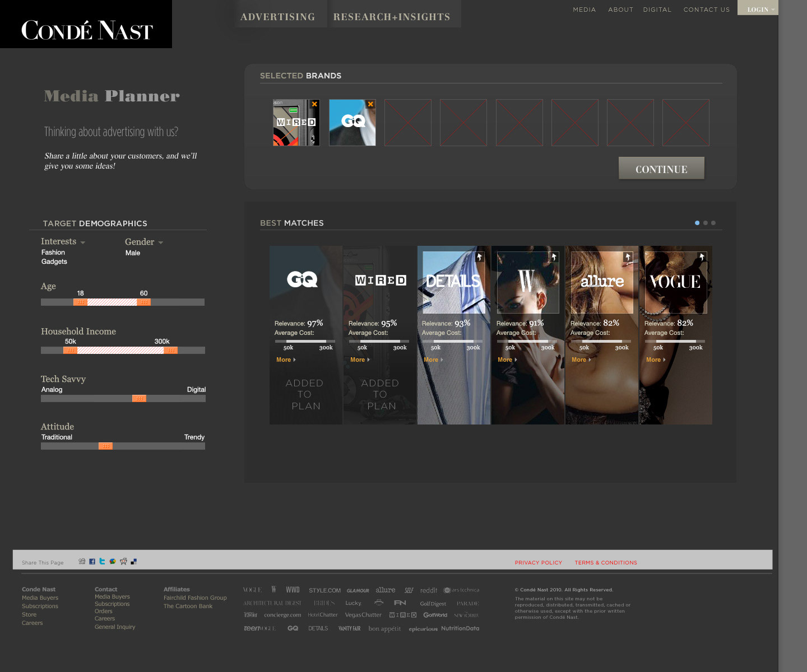Viewport: 807px width, 672px height.
Task: Open the reddit logo in the footer
Action: 429,590
